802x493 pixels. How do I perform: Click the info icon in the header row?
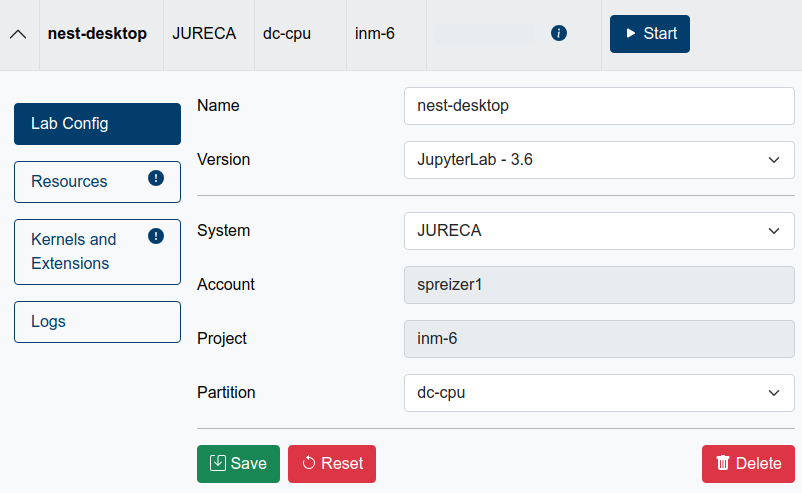tap(559, 33)
